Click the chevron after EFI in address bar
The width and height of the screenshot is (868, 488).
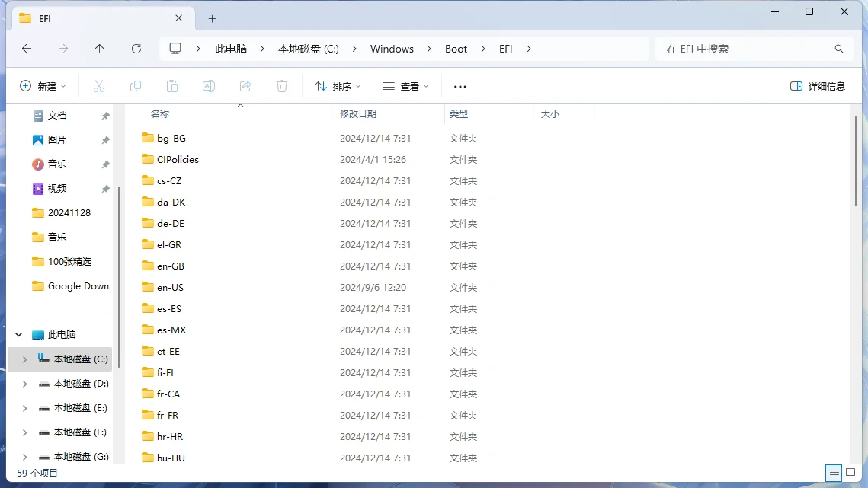(x=529, y=49)
